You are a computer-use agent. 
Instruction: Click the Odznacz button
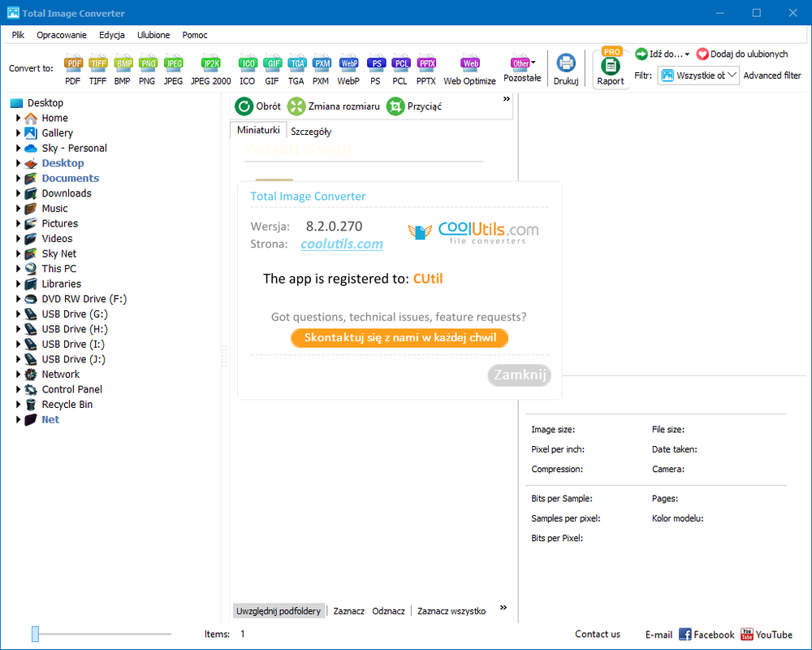click(388, 611)
